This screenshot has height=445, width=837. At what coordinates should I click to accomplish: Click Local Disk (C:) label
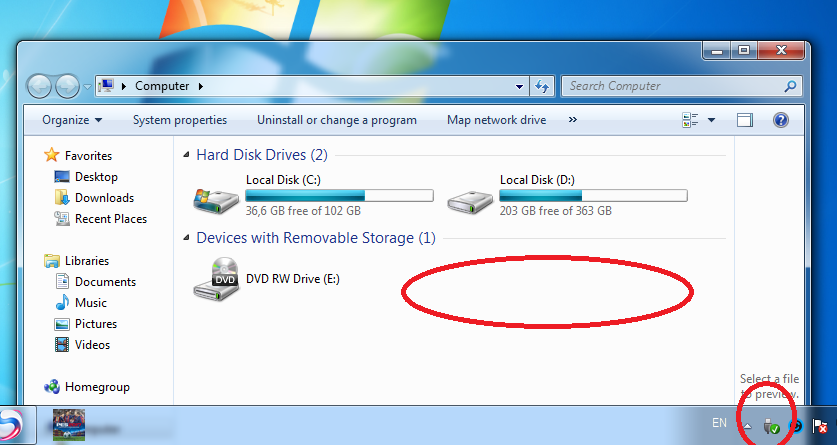(x=283, y=180)
